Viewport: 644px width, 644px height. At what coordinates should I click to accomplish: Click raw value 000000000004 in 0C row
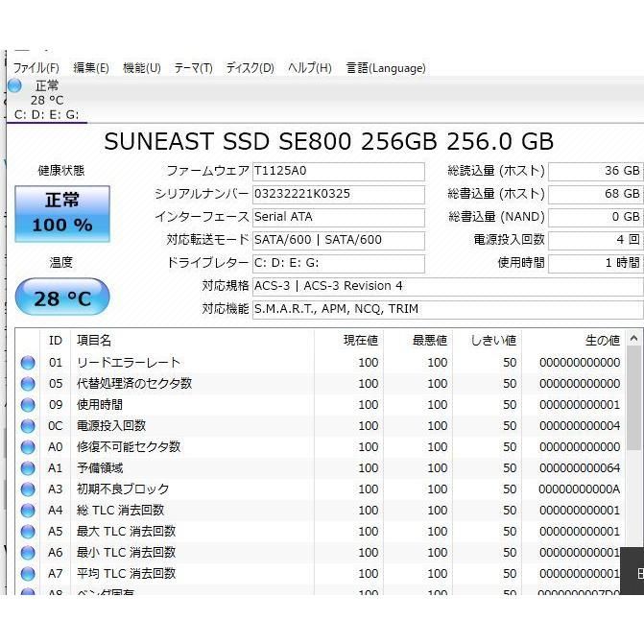tap(580, 426)
